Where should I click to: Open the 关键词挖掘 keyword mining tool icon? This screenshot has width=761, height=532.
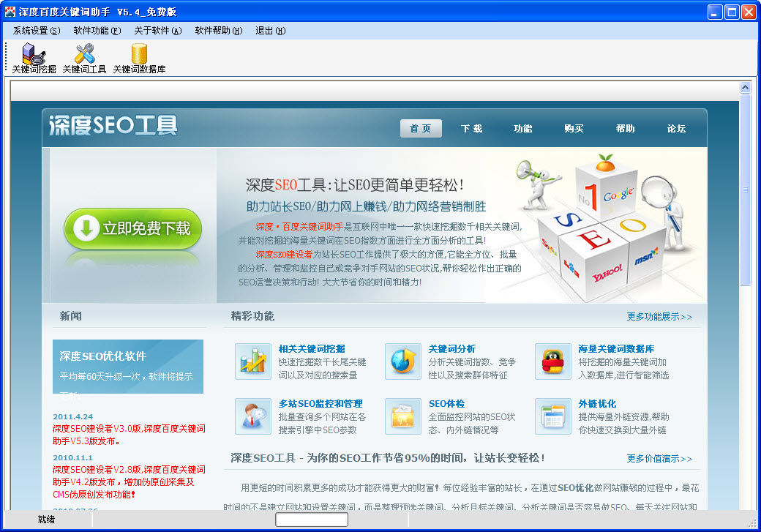tap(34, 59)
